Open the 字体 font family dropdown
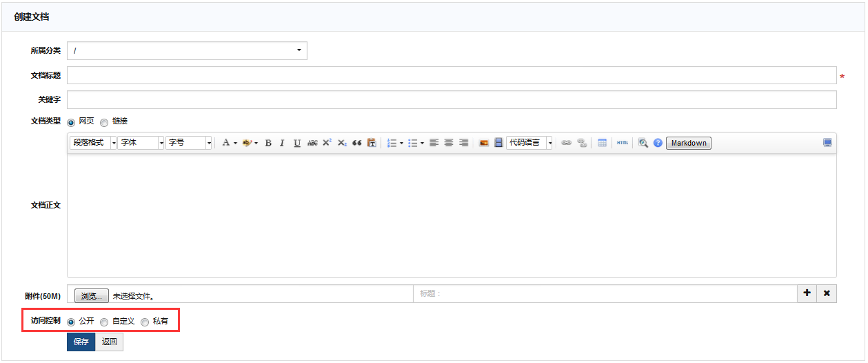Image resolution: width=868 pixels, height=363 pixels. 141,143
